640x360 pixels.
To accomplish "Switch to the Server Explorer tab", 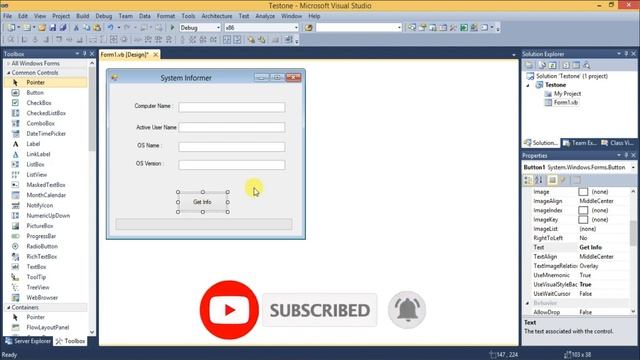I will tap(28, 341).
